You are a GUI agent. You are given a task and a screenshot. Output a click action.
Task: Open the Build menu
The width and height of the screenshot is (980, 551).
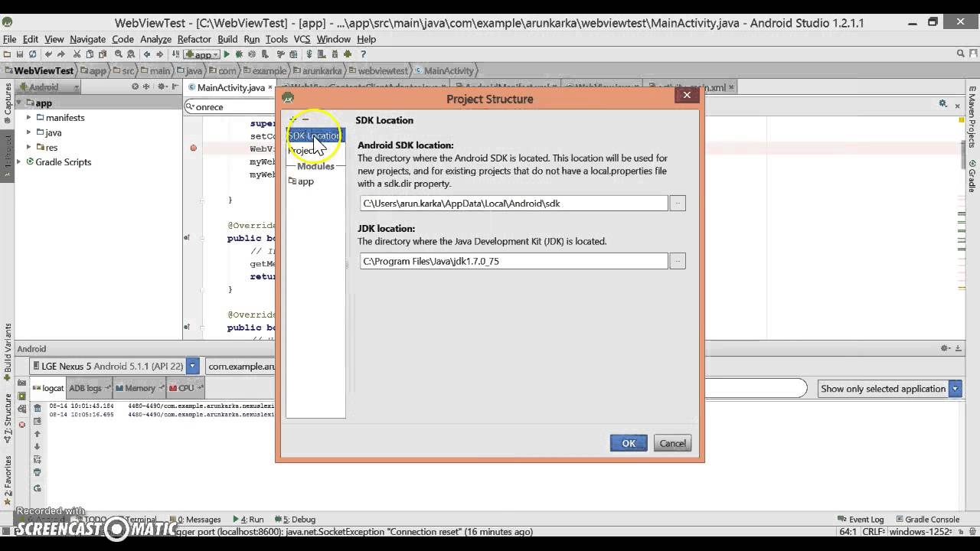(227, 39)
